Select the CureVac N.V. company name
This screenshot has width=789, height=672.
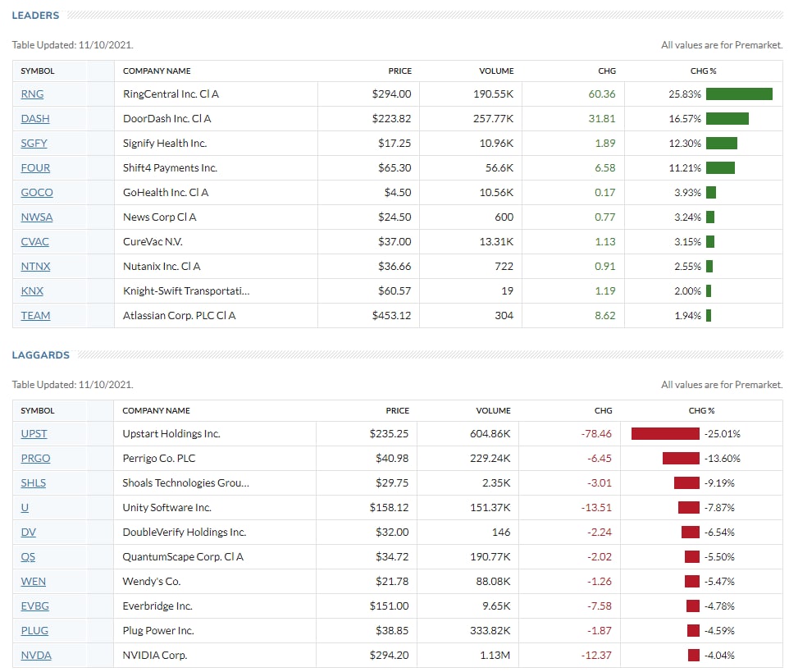tap(153, 242)
